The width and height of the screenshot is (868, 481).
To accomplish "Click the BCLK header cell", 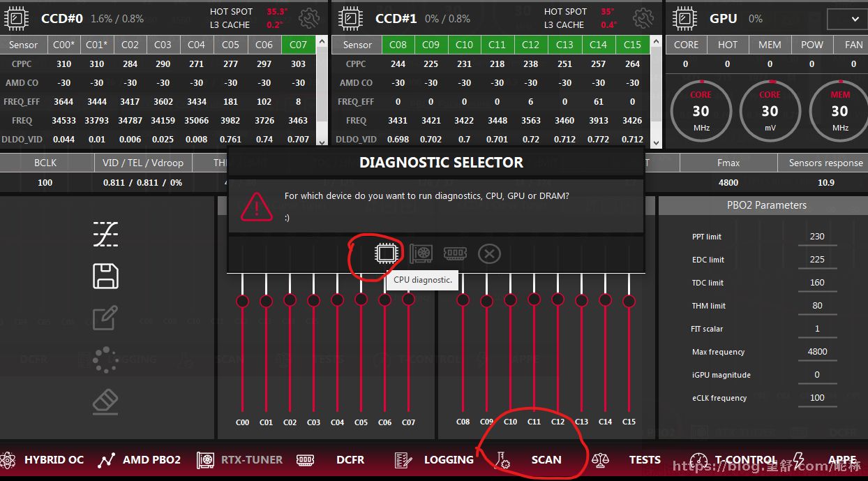I will pos(45,163).
